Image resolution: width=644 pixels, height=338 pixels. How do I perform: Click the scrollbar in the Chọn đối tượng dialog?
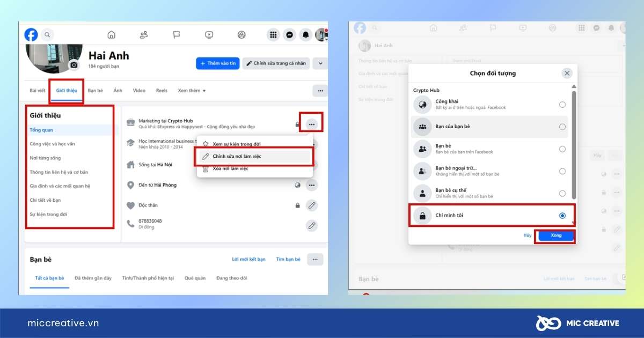pyautogui.click(x=574, y=145)
